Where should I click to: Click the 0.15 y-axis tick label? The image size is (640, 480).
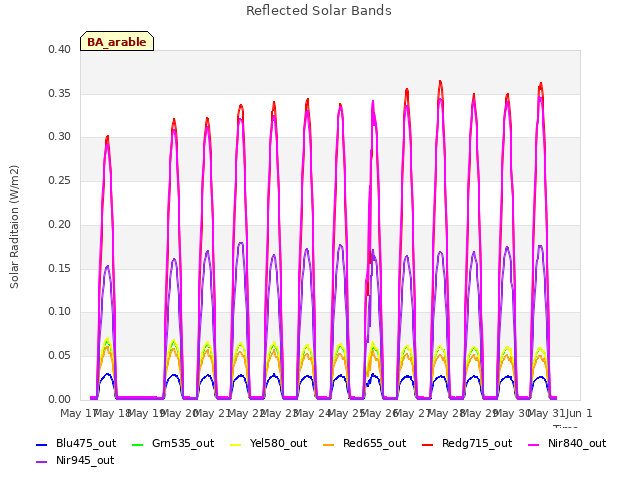tap(60, 268)
